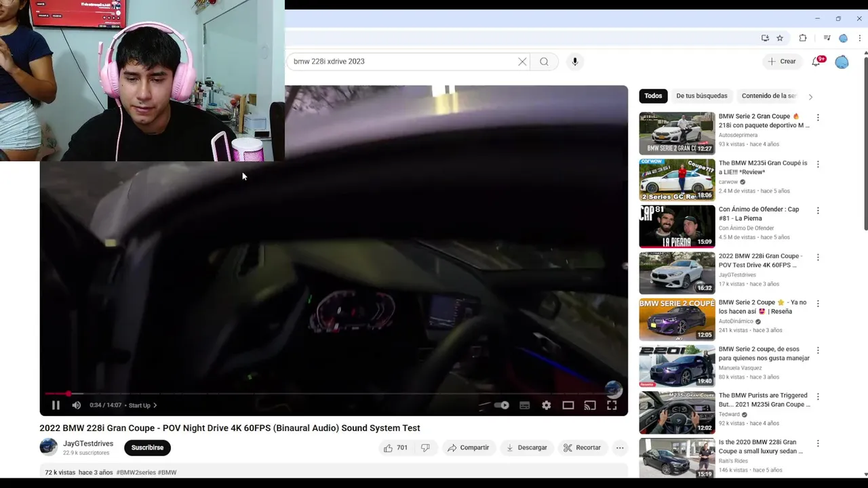Cast the video to a device
Screen dimensions: 868x488
pos(590,405)
